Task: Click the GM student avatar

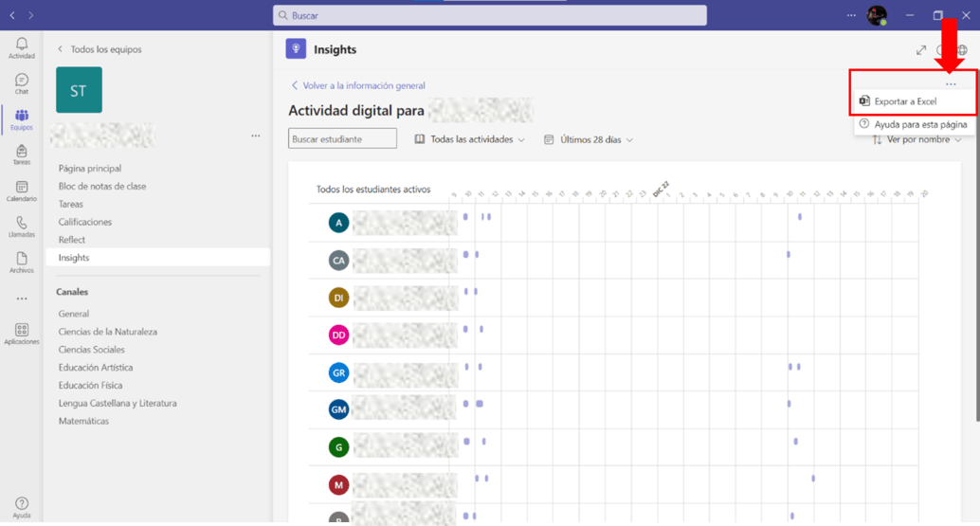Action: click(338, 409)
